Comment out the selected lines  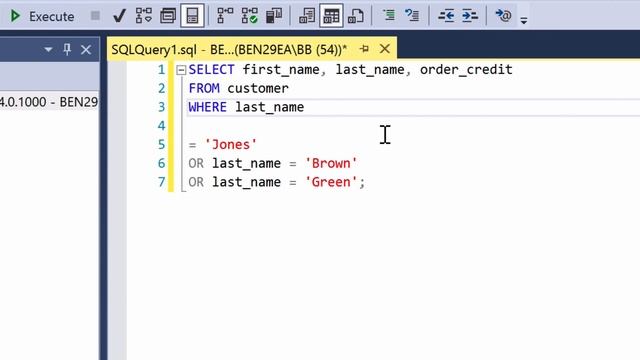389,16
